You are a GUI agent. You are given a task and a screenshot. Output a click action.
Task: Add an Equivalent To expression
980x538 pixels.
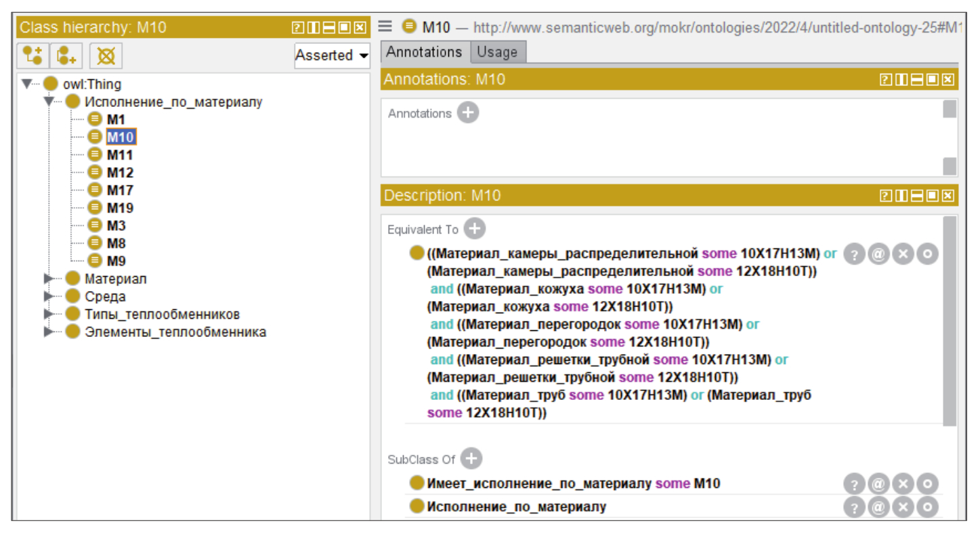[x=474, y=229]
